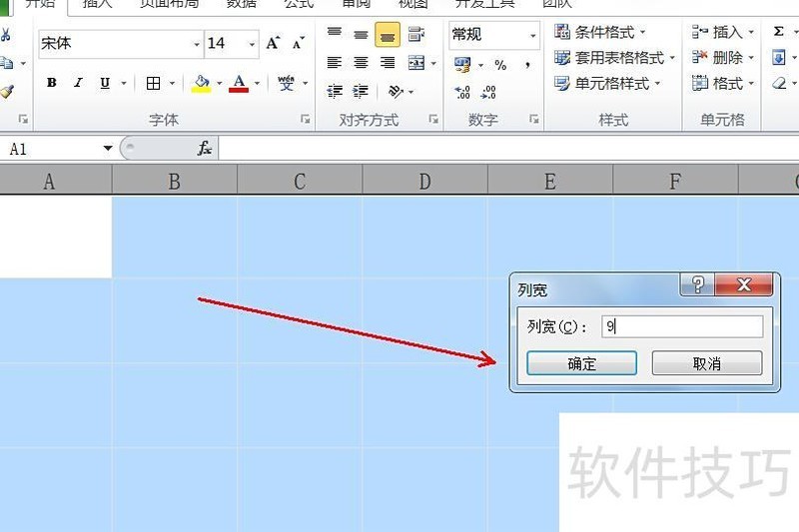
Task: Increase font size with large A
Action: click(273, 43)
